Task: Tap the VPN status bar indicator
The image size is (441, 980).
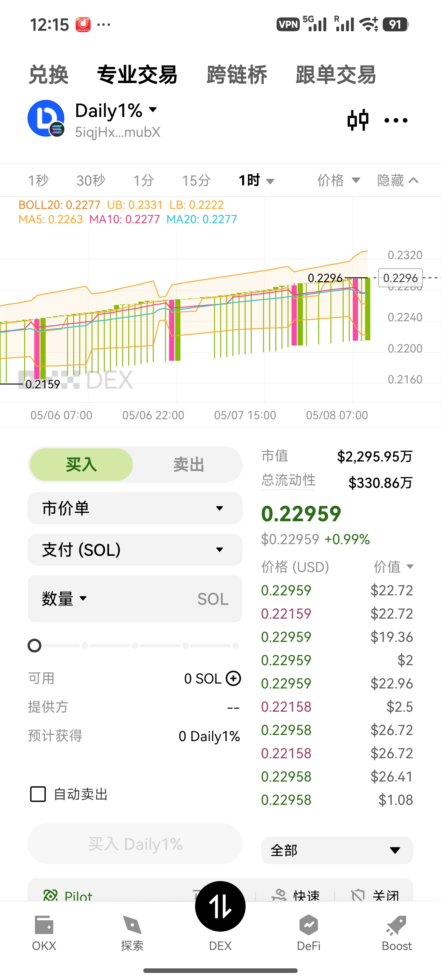Action: click(288, 25)
